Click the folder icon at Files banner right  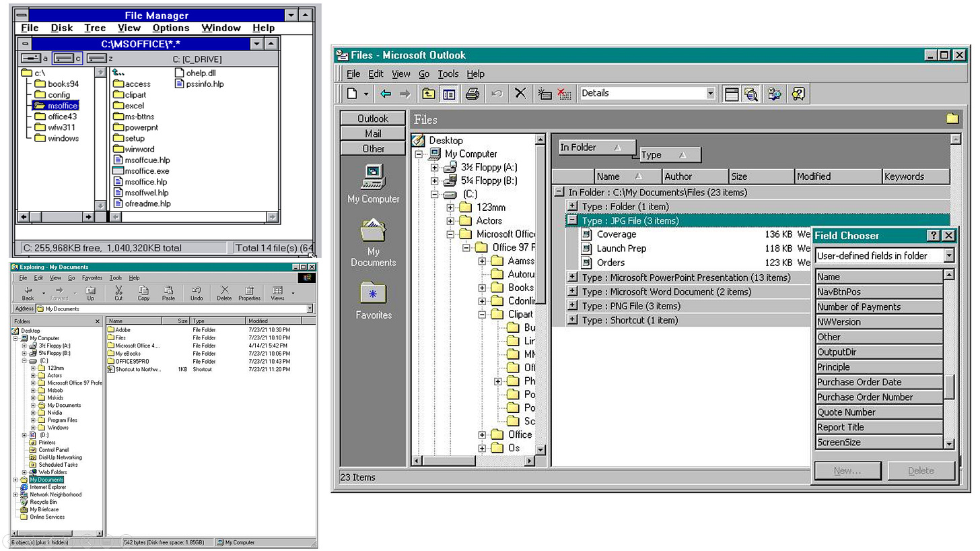[952, 119]
